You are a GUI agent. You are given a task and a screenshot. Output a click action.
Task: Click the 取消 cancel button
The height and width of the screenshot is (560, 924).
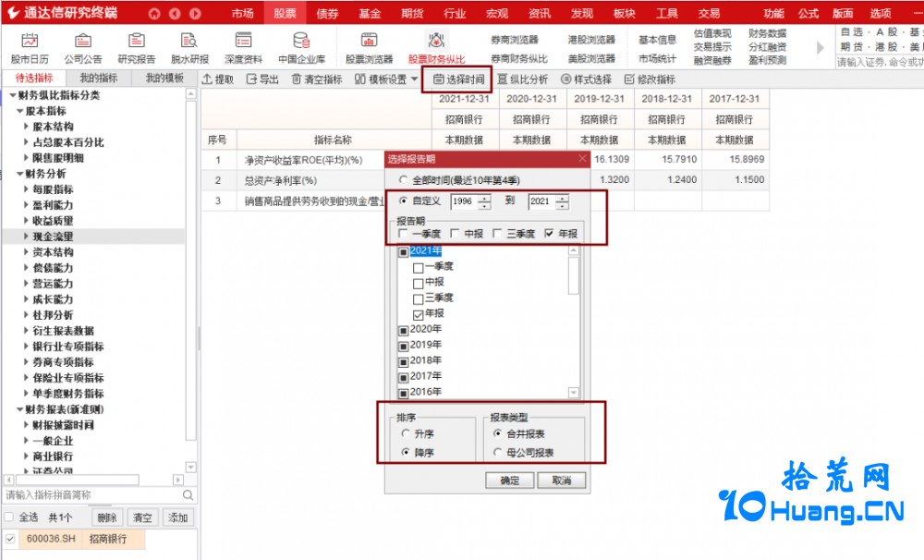562,481
